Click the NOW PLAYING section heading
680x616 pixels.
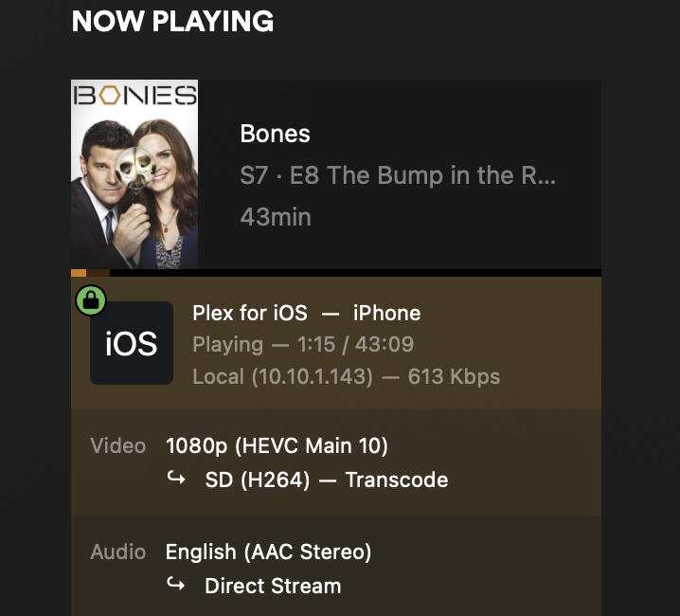coord(172,21)
